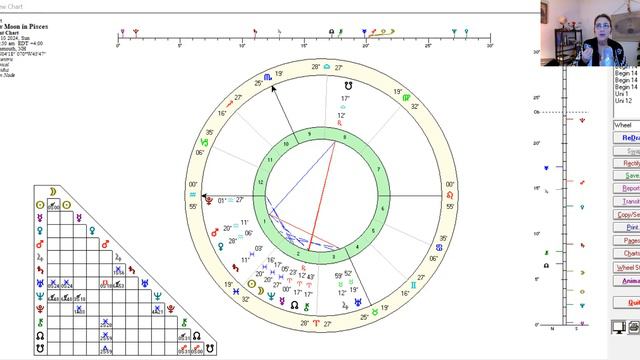This screenshot has height=360, width=640.
Task: Click the Neptune trident glyph in the wheel
Action: [x=271, y=296]
